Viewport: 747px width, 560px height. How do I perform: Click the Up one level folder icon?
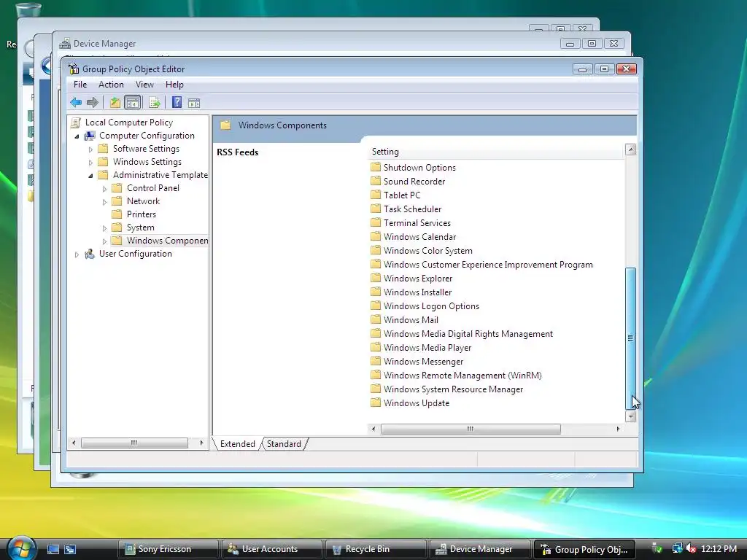(x=115, y=102)
